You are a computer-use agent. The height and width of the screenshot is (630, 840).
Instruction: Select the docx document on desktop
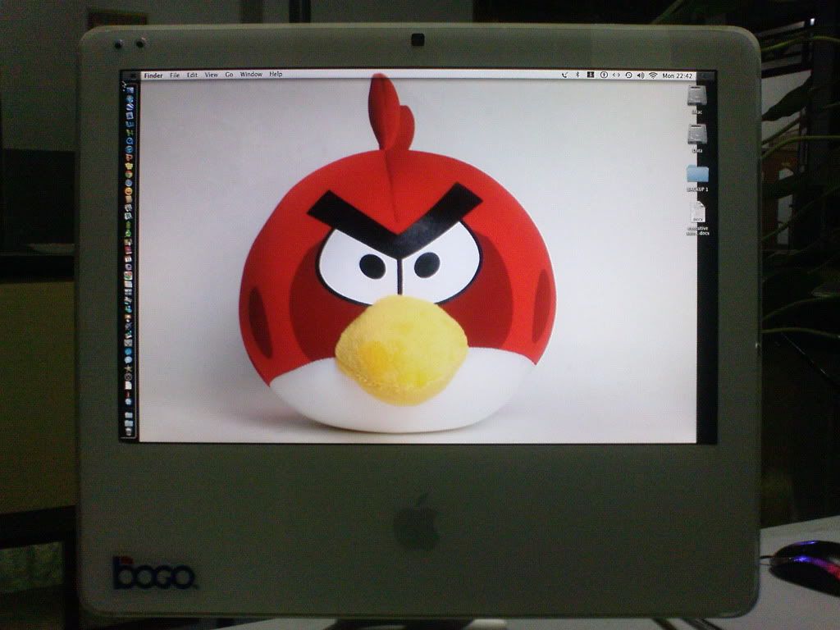click(x=697, y=212)
